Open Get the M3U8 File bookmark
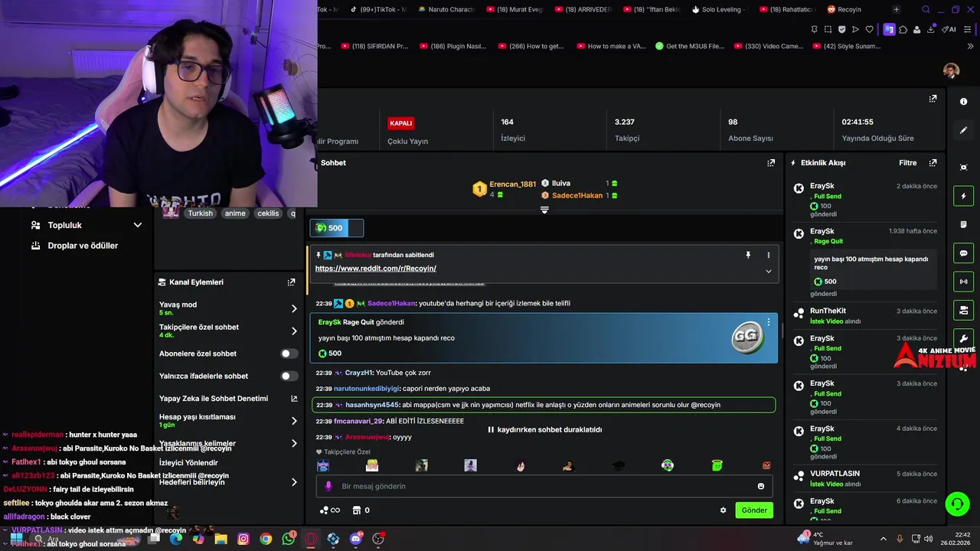The height and width of the screenshot is (551, 980). coord(690,46)
